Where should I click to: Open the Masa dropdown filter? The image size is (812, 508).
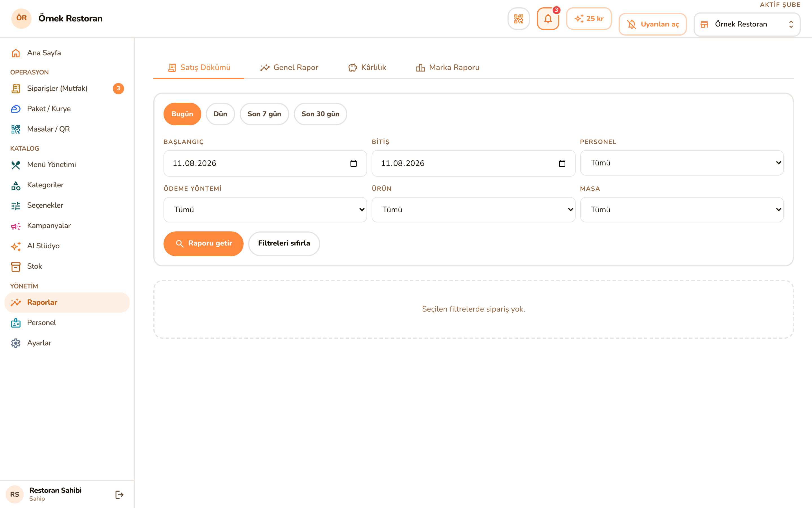click(x=682, y=210)
